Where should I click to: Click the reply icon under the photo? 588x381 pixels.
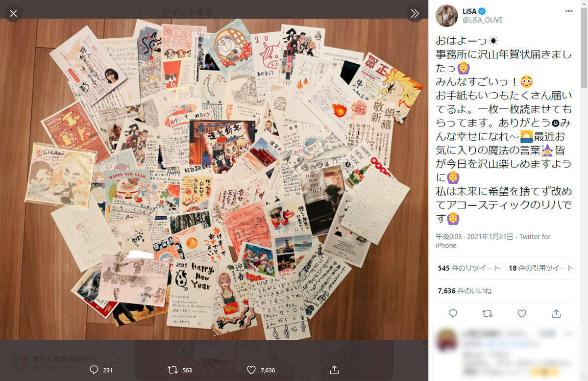click(x=94, y=370)
